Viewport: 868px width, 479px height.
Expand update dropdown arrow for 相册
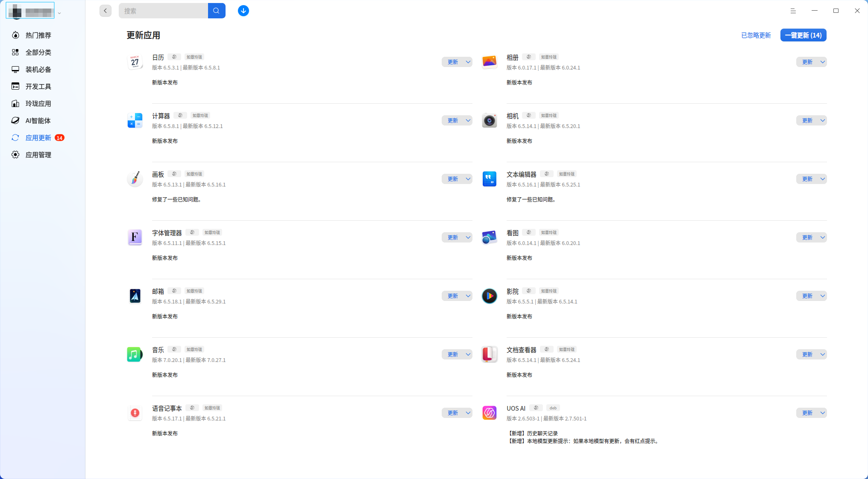[x=823, y=62]
